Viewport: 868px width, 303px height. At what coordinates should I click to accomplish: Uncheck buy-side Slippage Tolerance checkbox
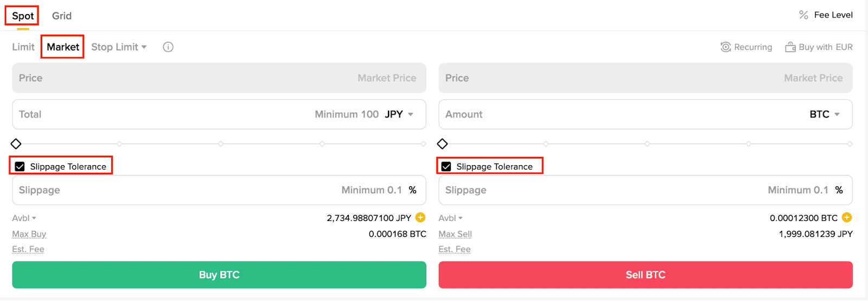coord(20,167)
